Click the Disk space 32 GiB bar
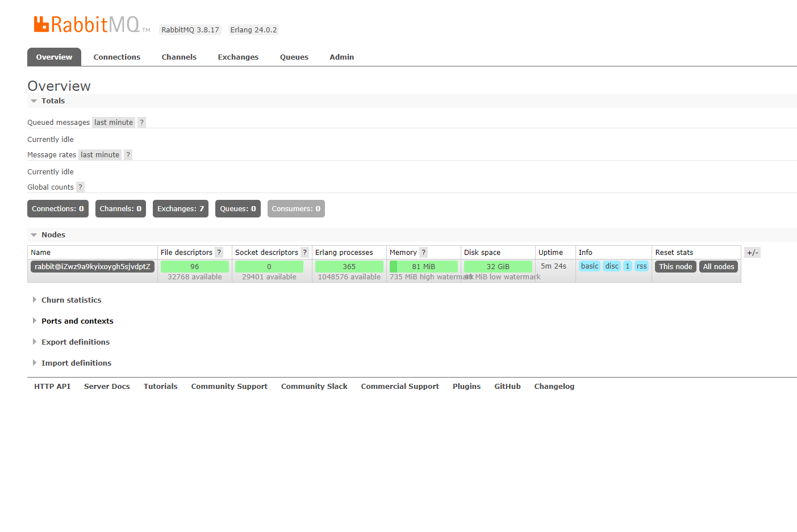 (x=498, y=267)
